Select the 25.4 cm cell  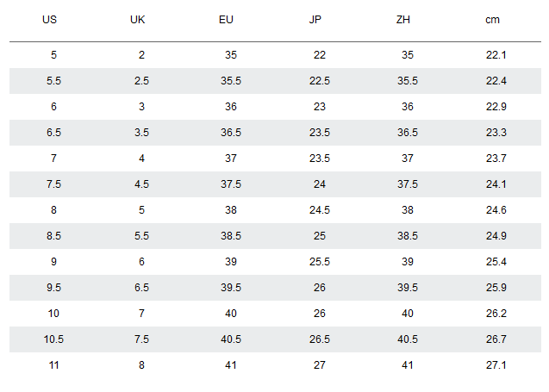(496, 262)
